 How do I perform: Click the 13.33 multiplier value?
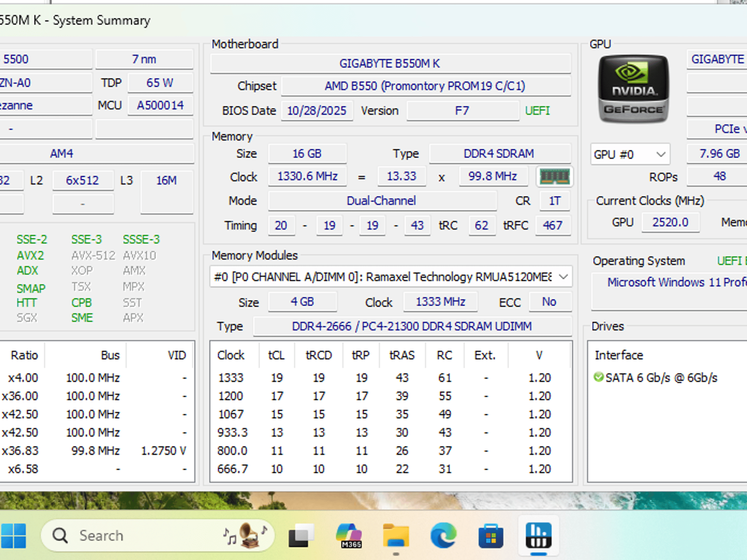(402, 176)
